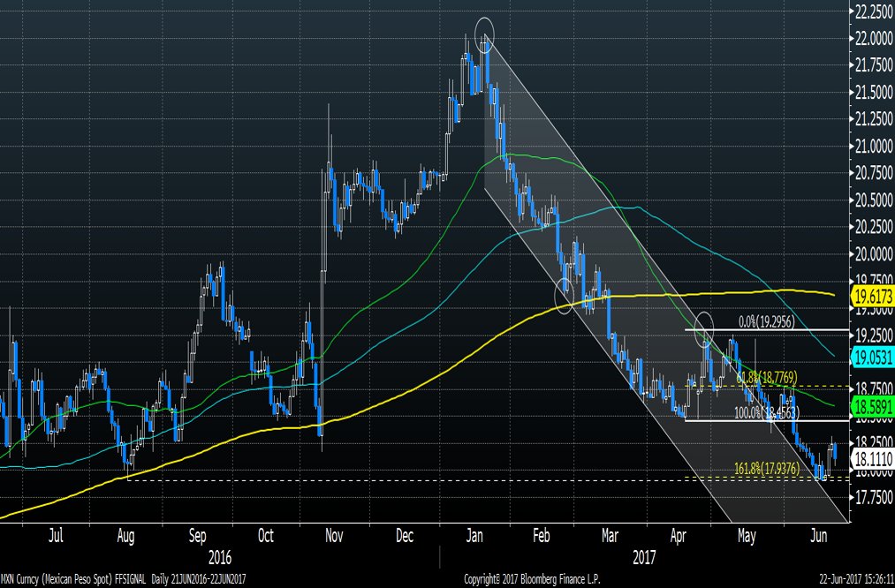
Task: Click the 18.7500 price axis label
Action: (x=875, y=389)
